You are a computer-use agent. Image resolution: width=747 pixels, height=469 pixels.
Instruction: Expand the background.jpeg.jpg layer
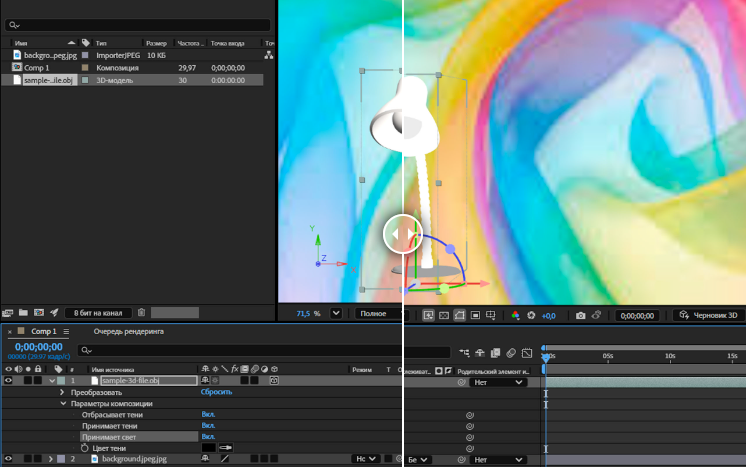point(50,459)
